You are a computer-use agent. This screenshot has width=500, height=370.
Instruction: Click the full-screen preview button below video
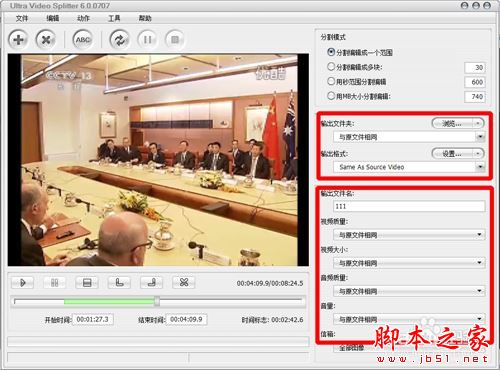coord(87,283)
